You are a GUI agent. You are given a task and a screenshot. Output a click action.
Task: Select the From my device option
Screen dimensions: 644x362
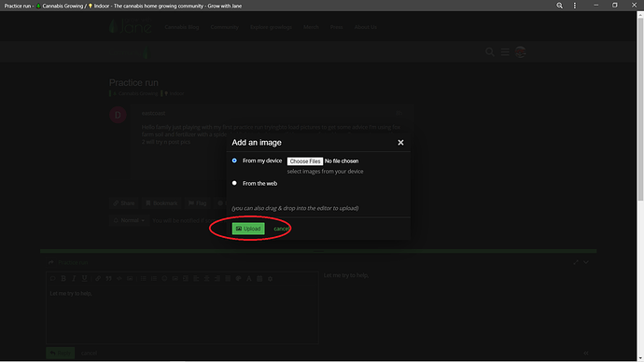pyautogui.click(x=234, y=160)
